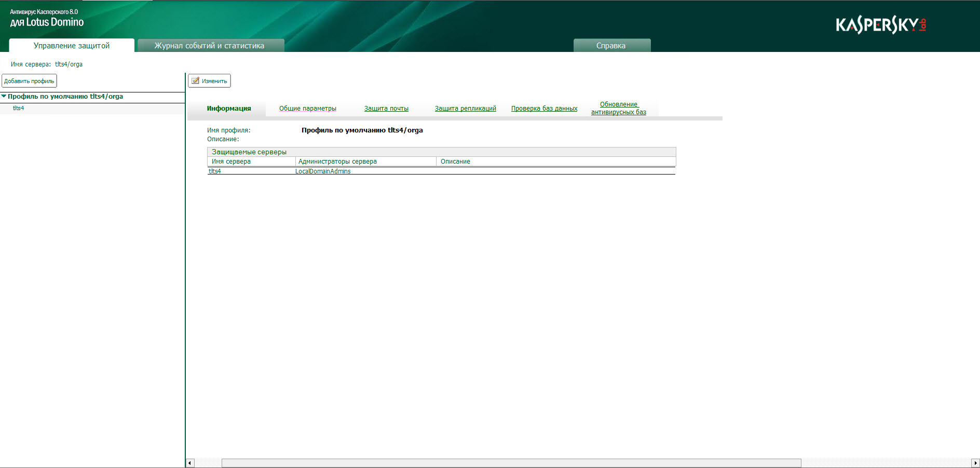Image resolution: width=980 pixels, height=468 pixels.
Task: Click the horizontal scrollbar right arrow
Action: pos(975,463)
